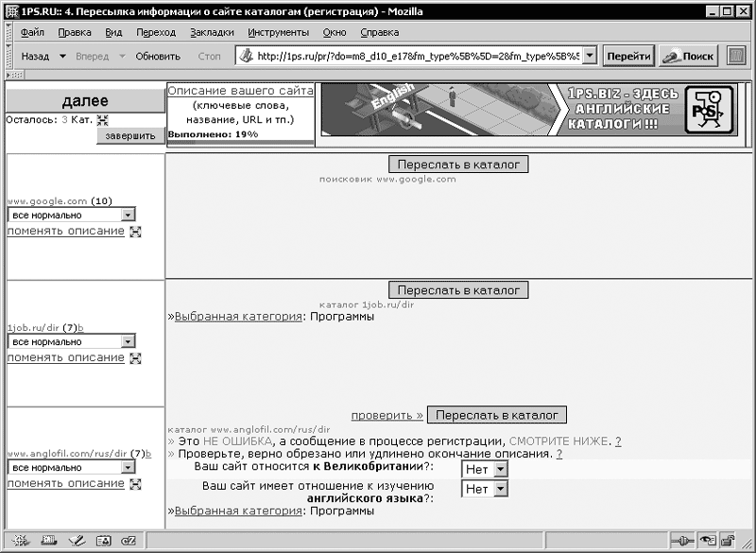Collapse the personal toolbar grippy

[15, 75]
